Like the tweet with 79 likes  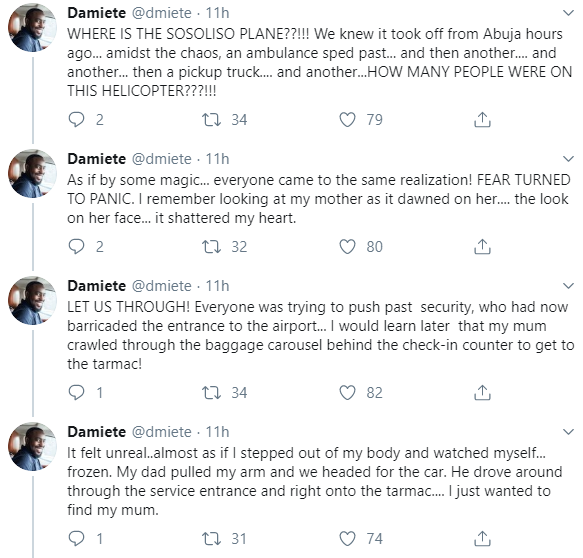coord(347,120)
